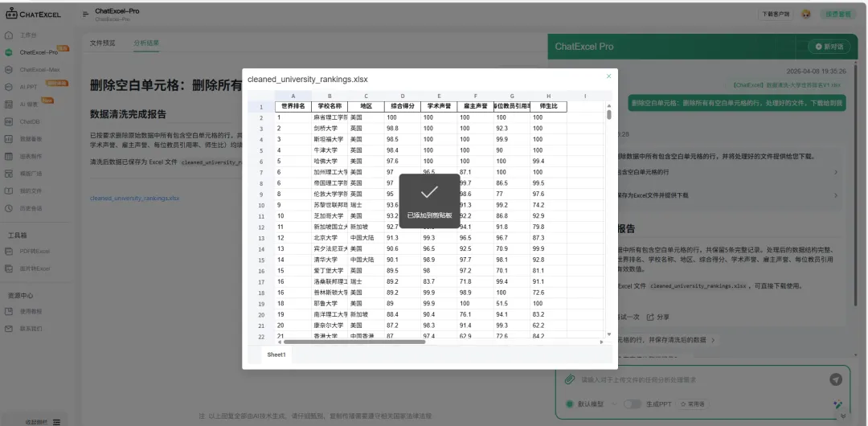Viewport: 868px width, 426px height.
Task: Start a 新对话
Action: (829, 47)
